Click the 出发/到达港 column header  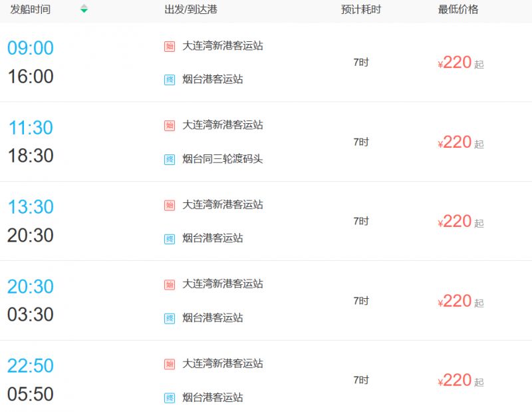[x=191, y=9]
